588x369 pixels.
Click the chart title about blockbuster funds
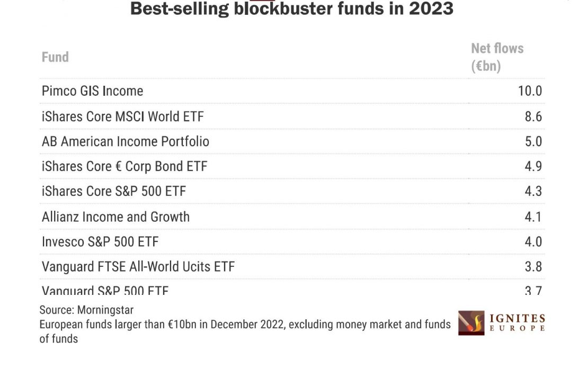292,9
